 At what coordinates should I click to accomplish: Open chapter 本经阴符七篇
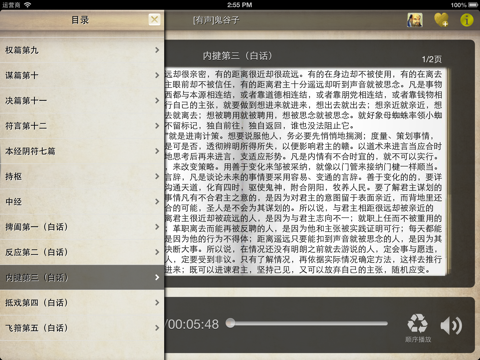click(82, 151)
